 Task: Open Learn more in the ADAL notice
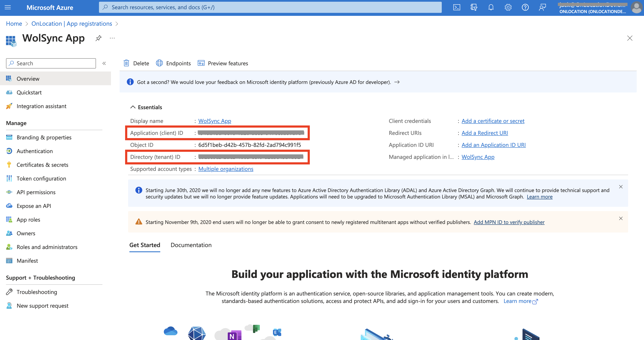[539, 197]
